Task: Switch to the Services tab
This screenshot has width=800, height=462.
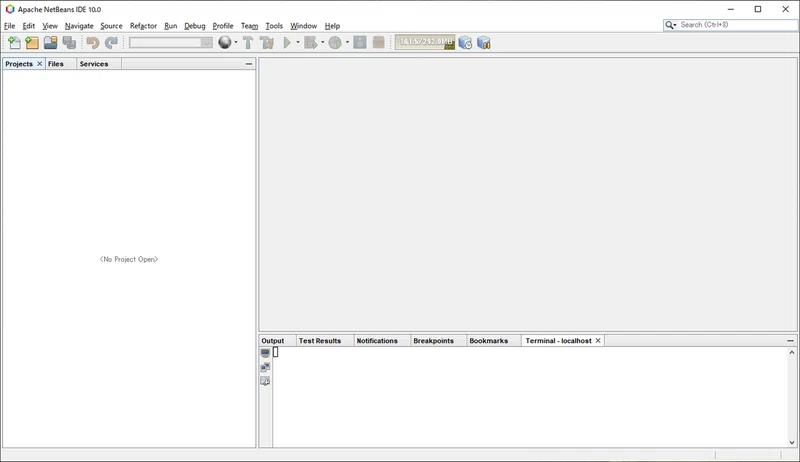Action: point(94,64)
